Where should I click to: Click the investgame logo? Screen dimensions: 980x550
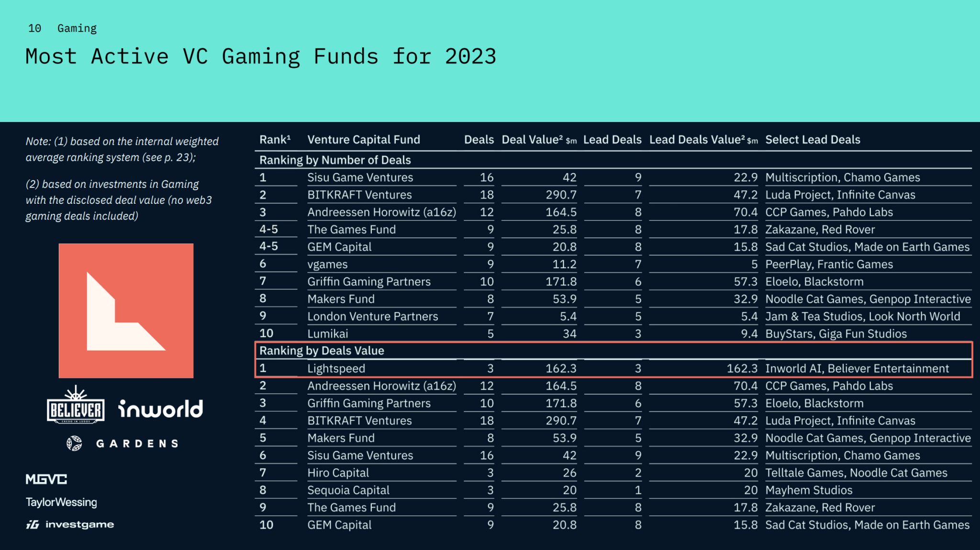coord(70,525)
